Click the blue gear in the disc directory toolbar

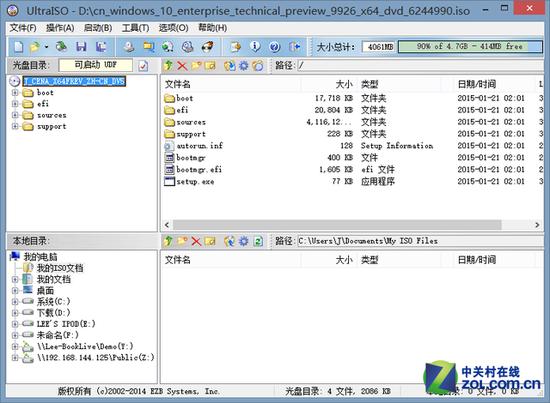point(244,66)
